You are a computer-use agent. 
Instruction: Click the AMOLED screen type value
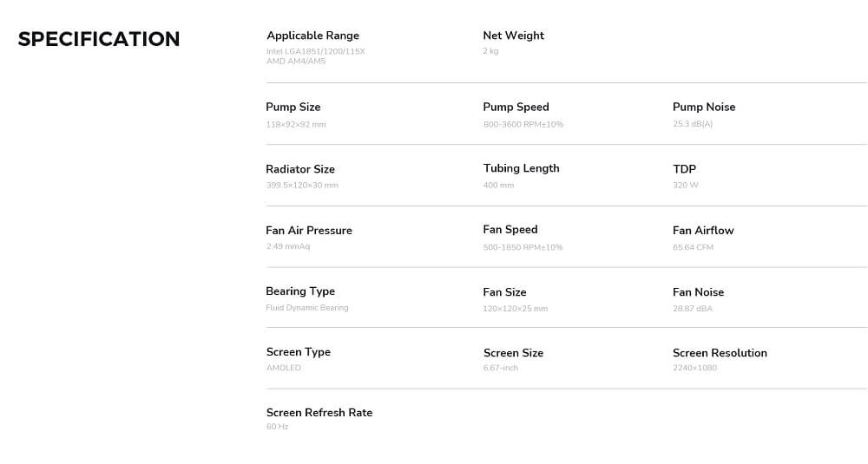283,368
